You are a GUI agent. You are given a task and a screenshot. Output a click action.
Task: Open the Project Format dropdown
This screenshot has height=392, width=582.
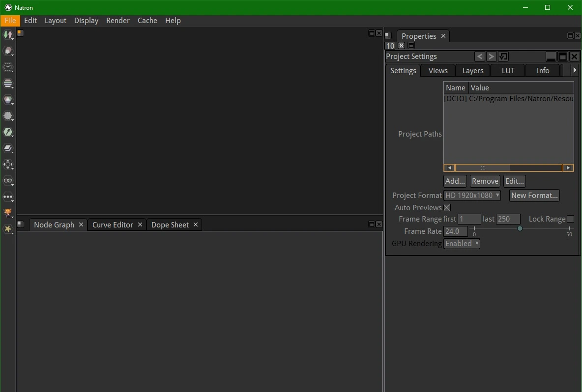click(x=472, y=196)
